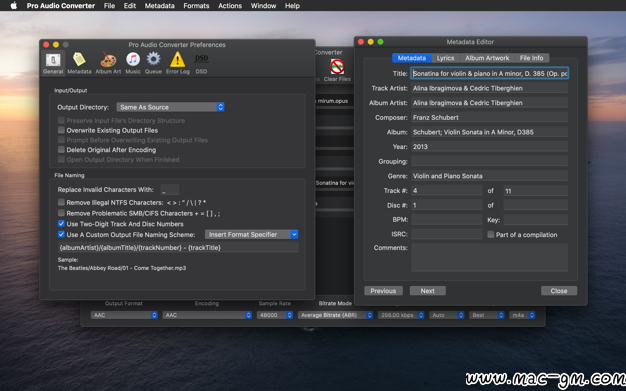This screenshot has width=626, height=391.
Task: Select the Metadata tab in the Metadata Editor
Action: (412, 58)
